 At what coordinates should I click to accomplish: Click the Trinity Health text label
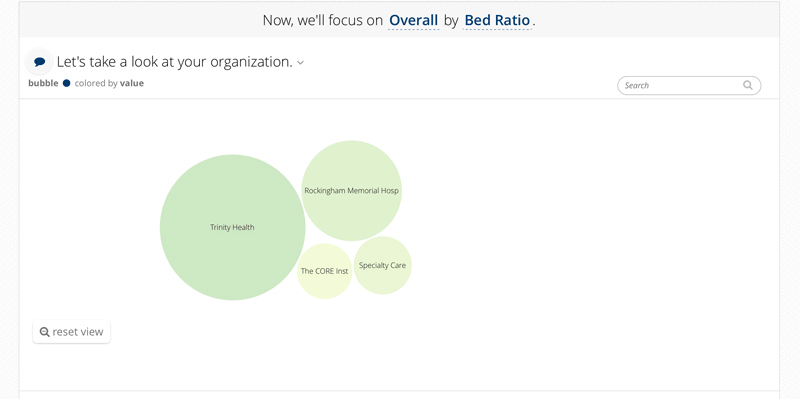tap(232, 227)
